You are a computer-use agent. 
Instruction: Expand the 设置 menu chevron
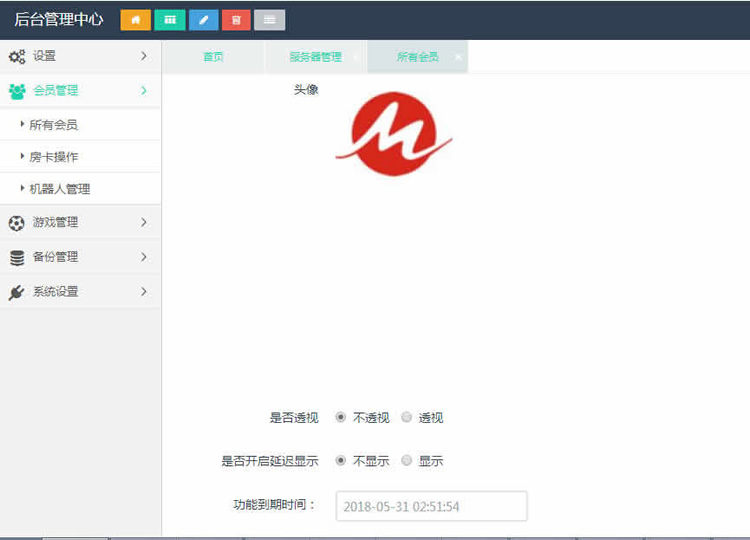(x=144, y=56)
